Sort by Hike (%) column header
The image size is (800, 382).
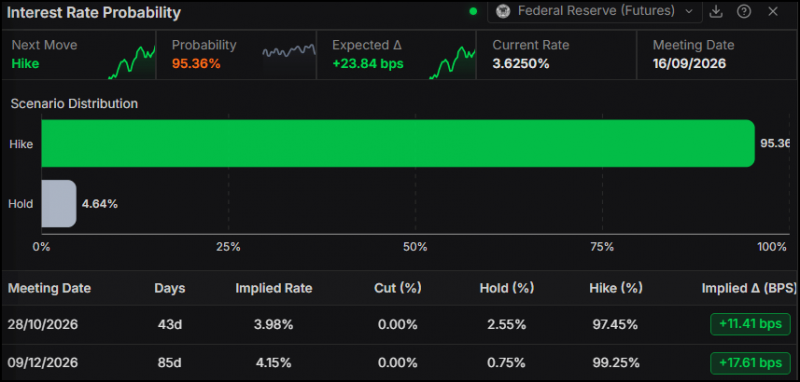click(x=616, y=288)
